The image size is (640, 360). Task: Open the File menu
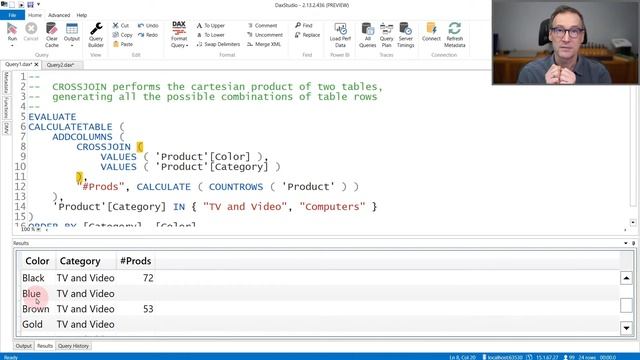pyautogui.click(x=12, y=15)
